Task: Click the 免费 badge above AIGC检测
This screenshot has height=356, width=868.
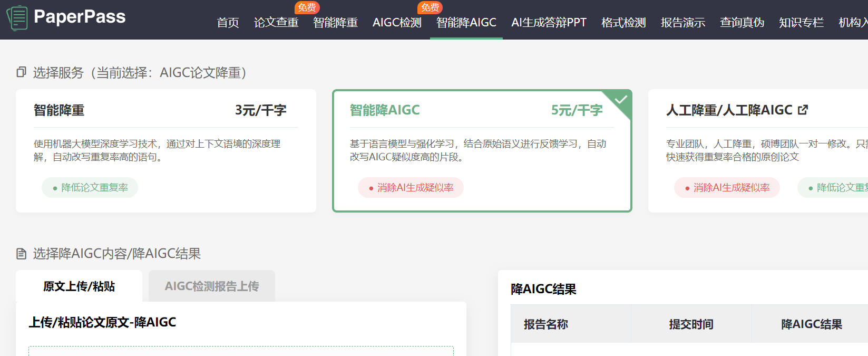Action: (430, 7)
